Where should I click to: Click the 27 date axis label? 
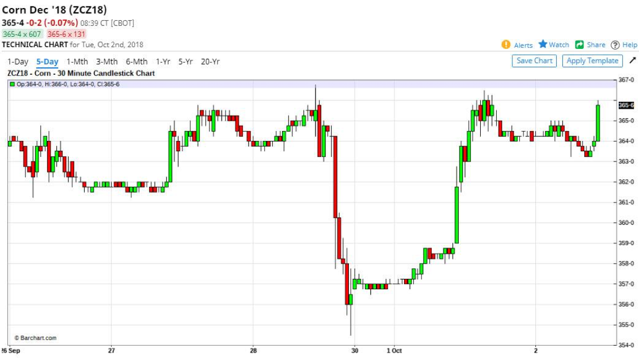(112, 351)
